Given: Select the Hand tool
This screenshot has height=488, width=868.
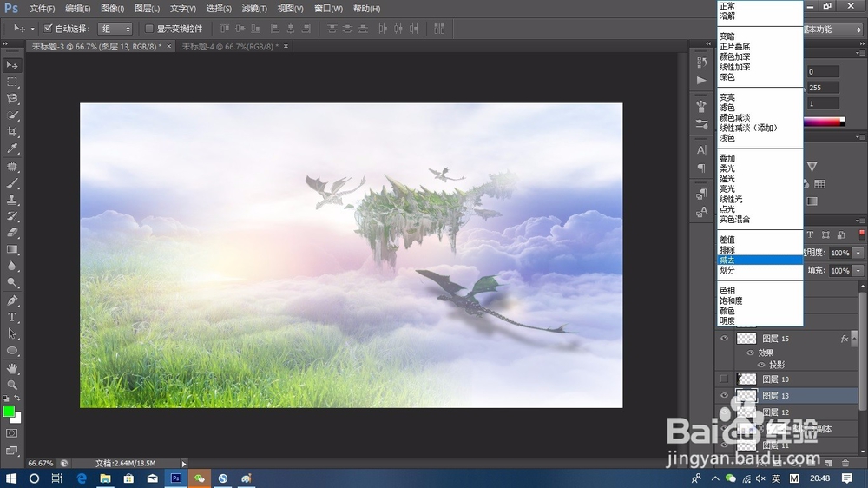Looking at the screenshot, I should [x=11, y=368].
